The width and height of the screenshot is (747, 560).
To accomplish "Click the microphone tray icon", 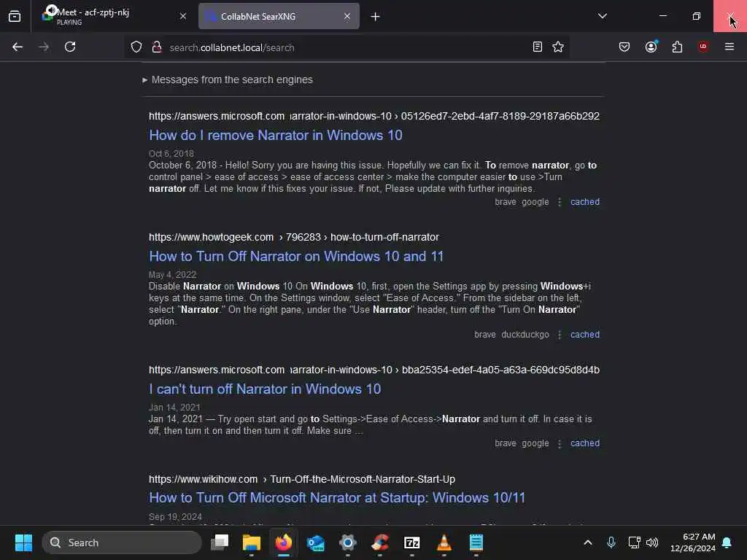I will (x=611, y=542).
